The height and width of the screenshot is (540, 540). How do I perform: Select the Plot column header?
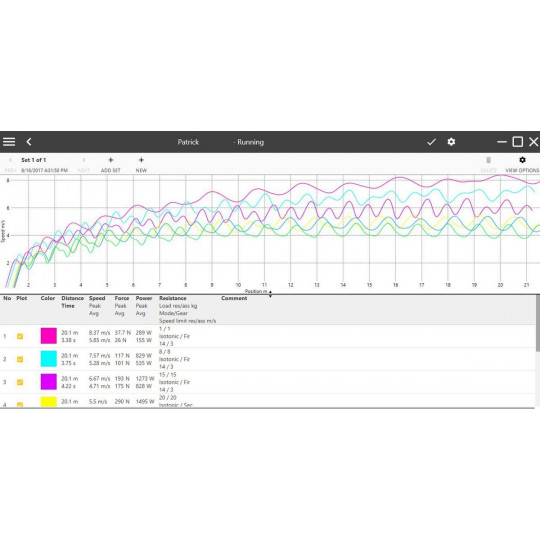21,298
